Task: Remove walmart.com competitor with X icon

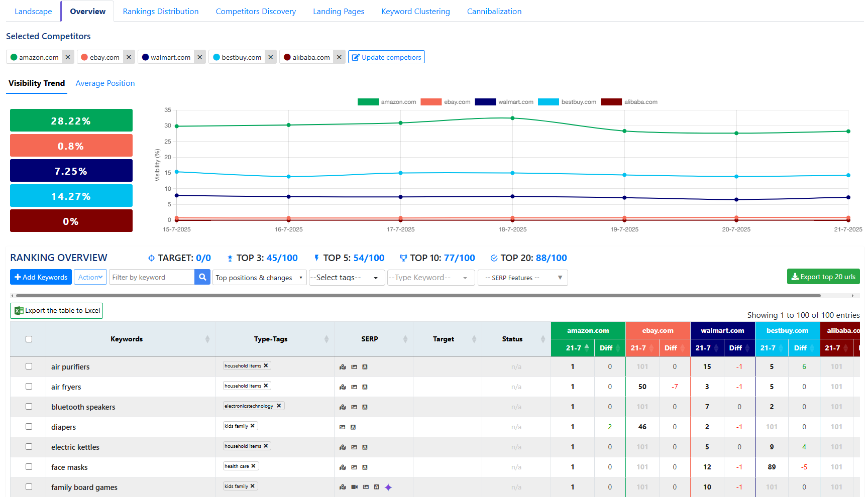Action: [200, 57]
